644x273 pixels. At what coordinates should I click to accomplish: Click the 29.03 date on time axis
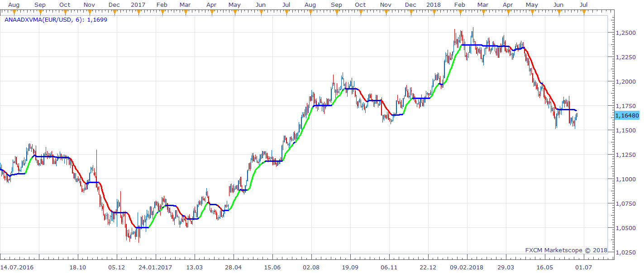tap(506, 268)
